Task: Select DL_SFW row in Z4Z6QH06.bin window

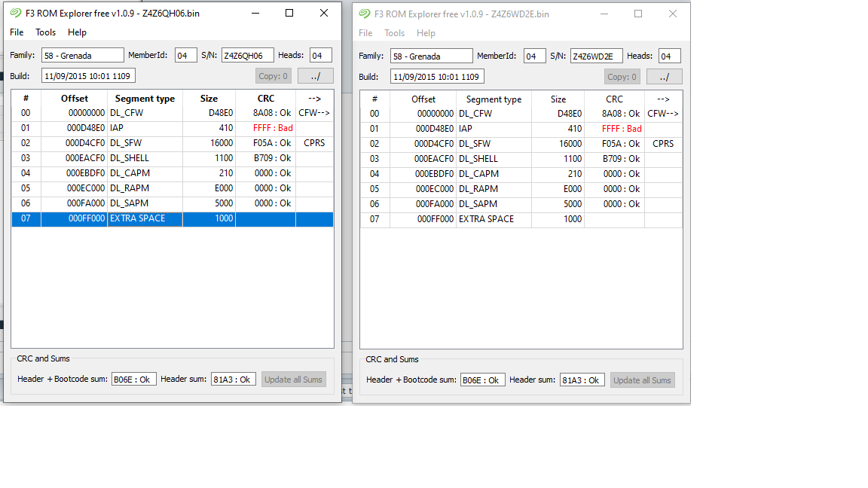Action: point(172,143)
